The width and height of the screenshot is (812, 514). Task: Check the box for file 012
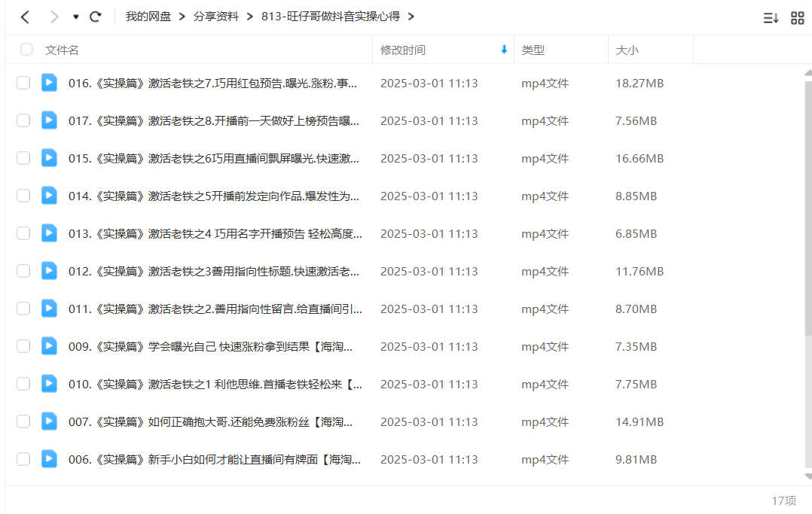pos(23,271)
